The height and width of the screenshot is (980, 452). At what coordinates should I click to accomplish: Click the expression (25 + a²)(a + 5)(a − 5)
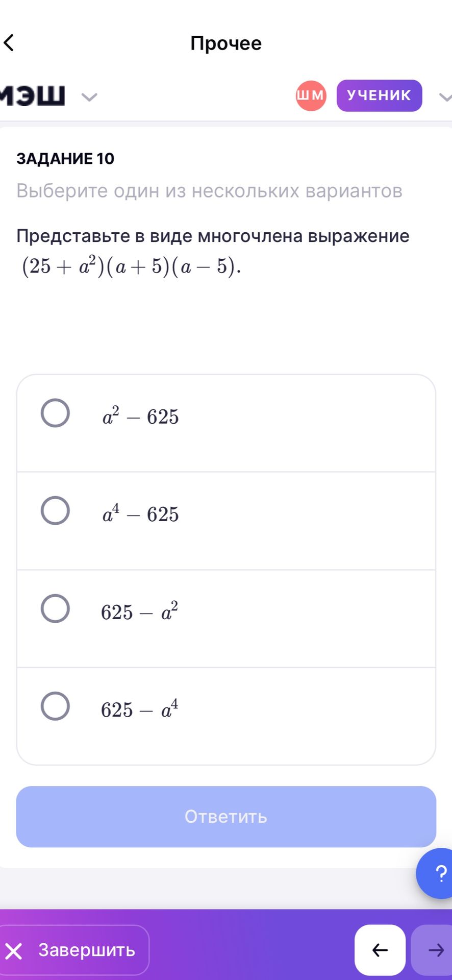coord(131,265)
